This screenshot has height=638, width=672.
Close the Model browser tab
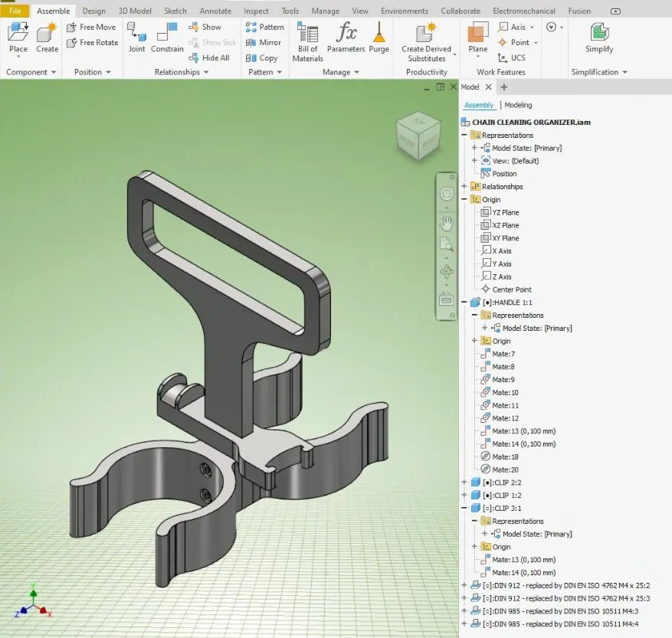[488, 87]
